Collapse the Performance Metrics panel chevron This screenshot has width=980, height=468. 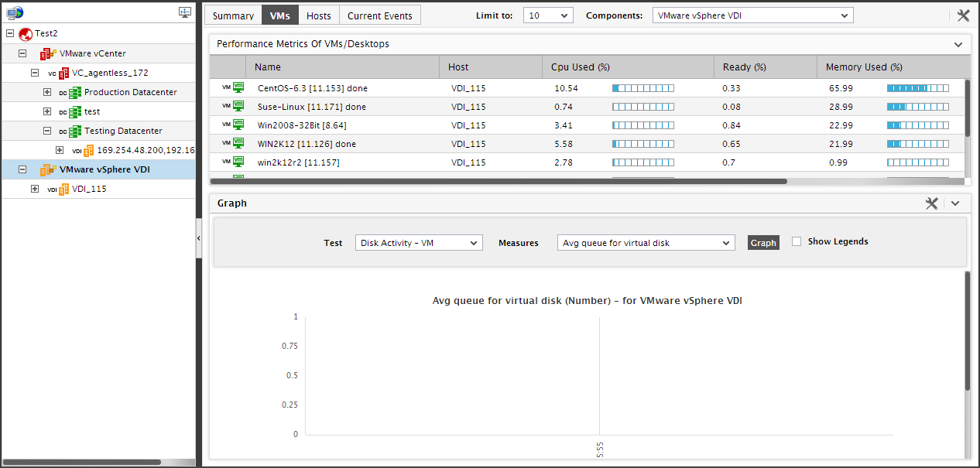click(958, 45)
